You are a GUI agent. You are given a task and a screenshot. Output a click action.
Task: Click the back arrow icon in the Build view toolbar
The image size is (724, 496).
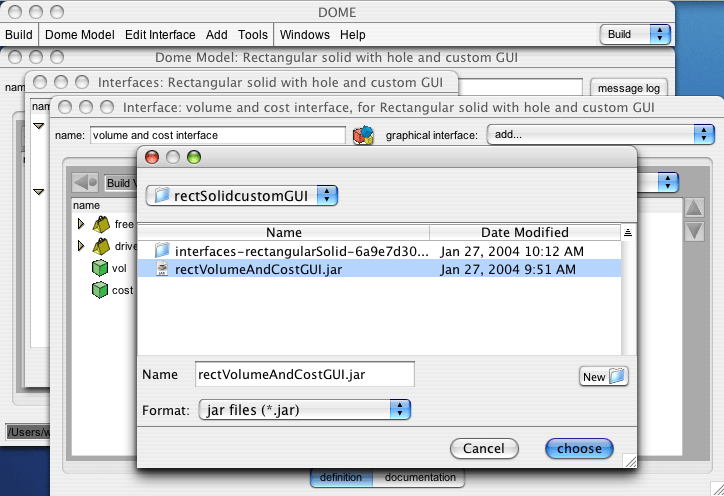tap(85, 182)
